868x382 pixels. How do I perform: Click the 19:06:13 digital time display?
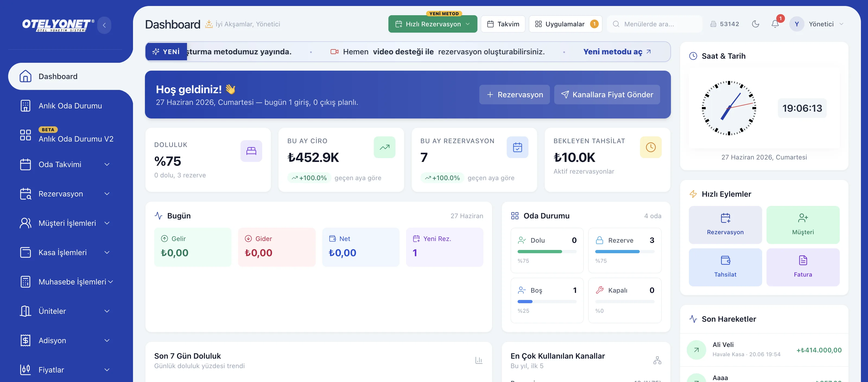[x=802, y=108]
